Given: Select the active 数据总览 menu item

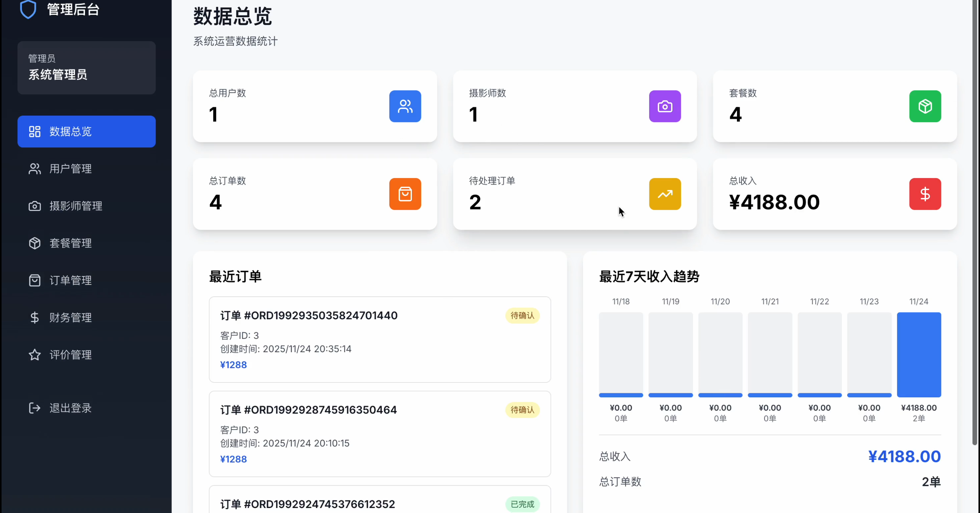Looking at the screenshot, I should 86,131.
